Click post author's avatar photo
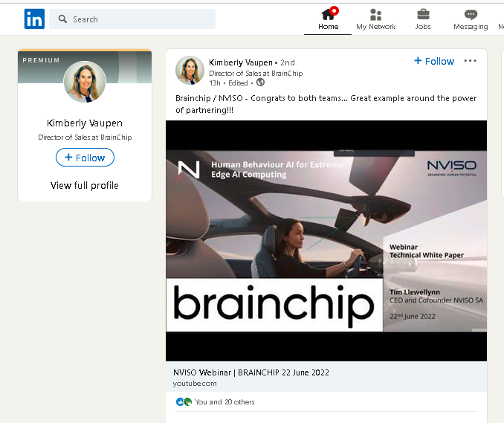504x423 pixels. coord(190,70)
